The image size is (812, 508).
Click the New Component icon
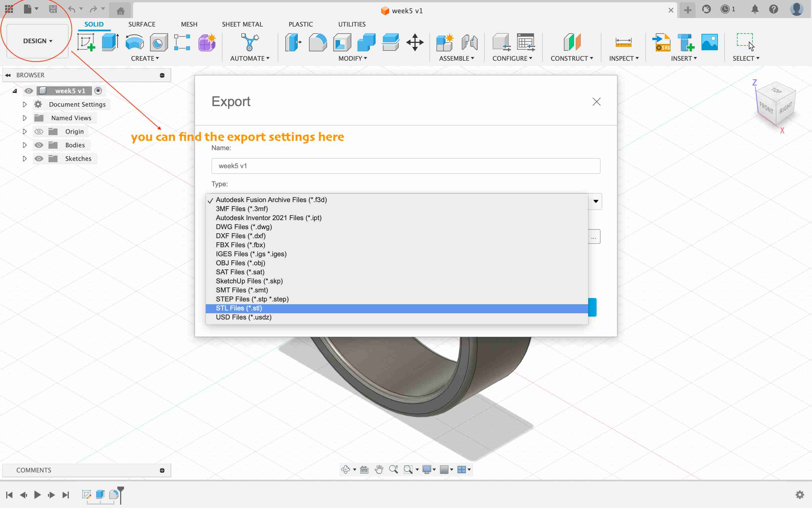[x=445, y=42]
